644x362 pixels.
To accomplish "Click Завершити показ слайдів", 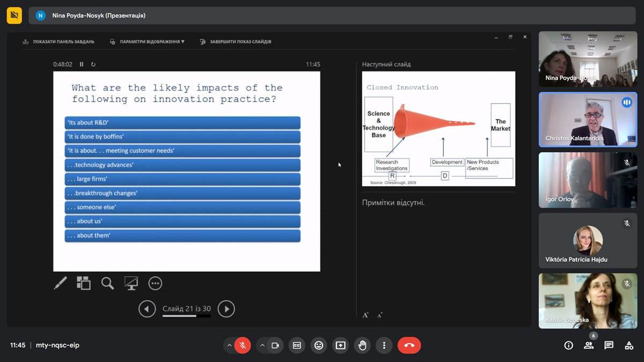I will click(236, 41).
